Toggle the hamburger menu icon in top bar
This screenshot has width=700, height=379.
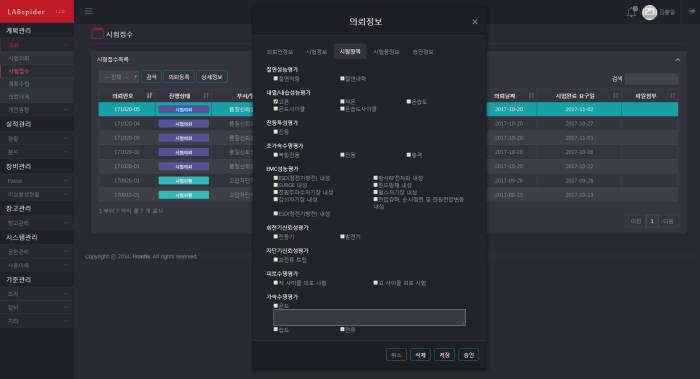pyautogui.click(x=89, y=11)
